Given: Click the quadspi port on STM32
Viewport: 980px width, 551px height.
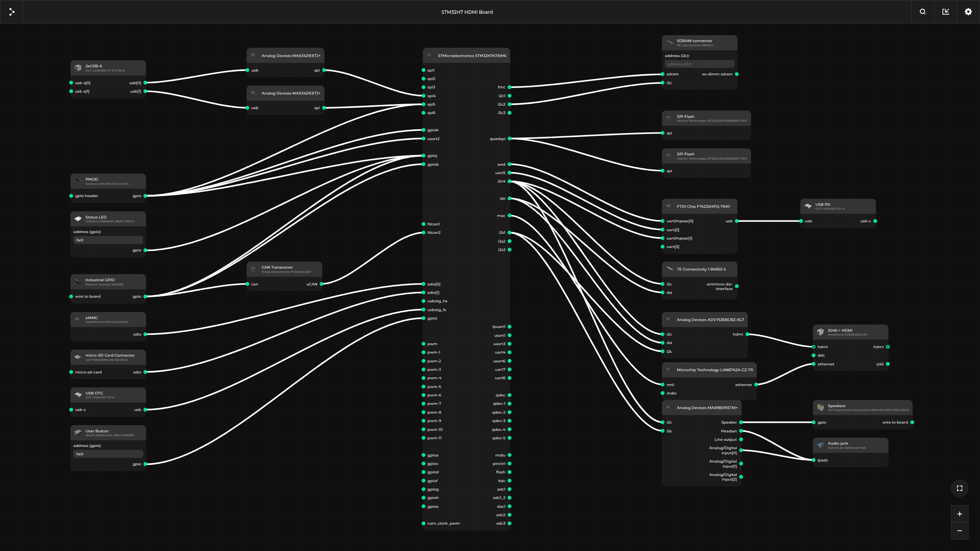Looking at the screenshot, I should coord(510,139).
